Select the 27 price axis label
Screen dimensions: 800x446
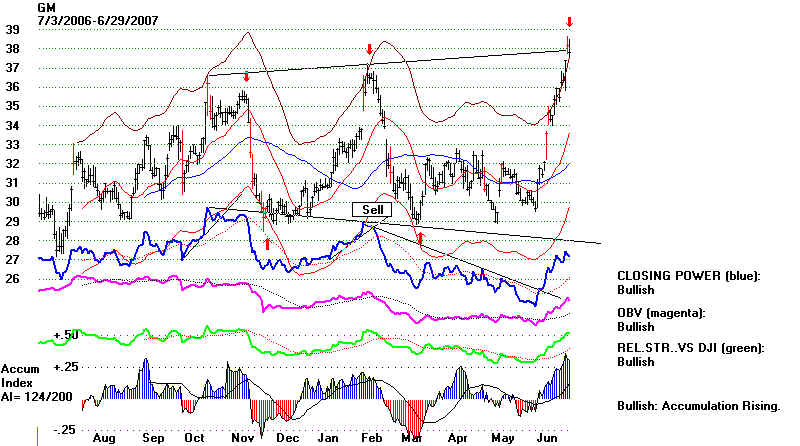tap(12, 260)
